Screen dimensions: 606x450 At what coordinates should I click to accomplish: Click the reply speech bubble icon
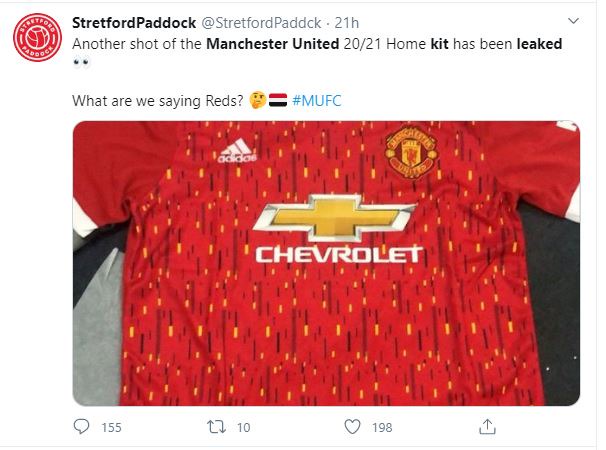82,427
